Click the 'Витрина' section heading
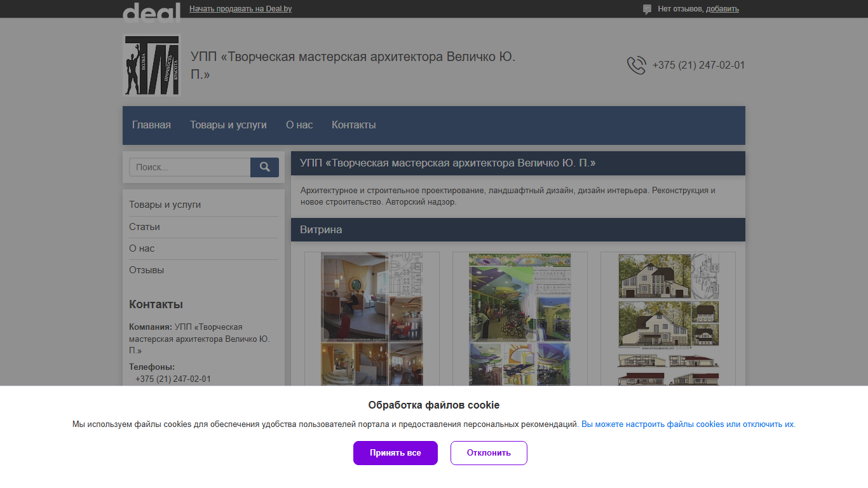Screen dimensions: 868x488 tap(321, 230)
